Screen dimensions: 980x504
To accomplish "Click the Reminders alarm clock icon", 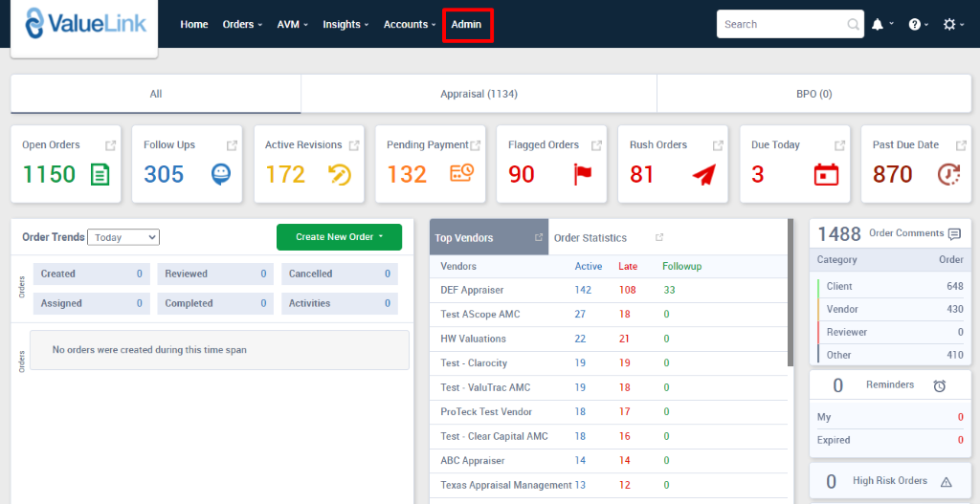I will click(940, 385).
